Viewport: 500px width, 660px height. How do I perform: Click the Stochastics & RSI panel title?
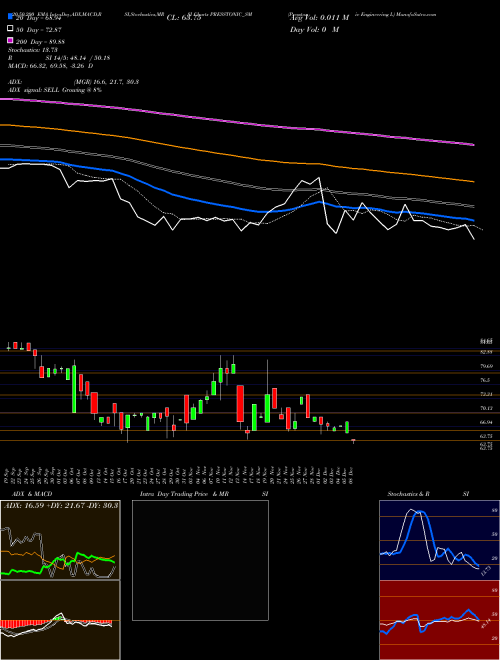(428, 494)
